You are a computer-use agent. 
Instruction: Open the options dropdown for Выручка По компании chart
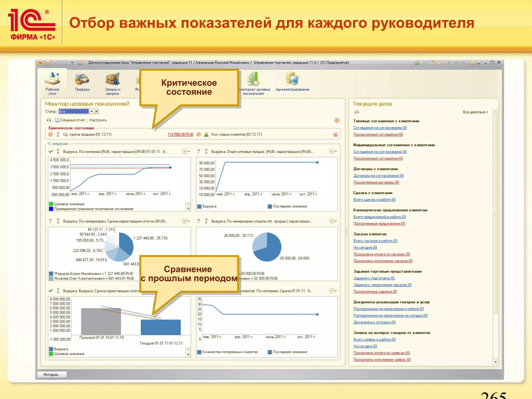(185, 151)
